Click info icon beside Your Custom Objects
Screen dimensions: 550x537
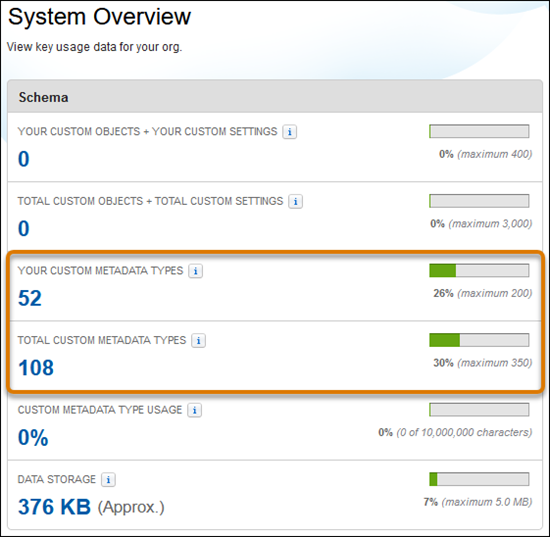tap(289, 132)
